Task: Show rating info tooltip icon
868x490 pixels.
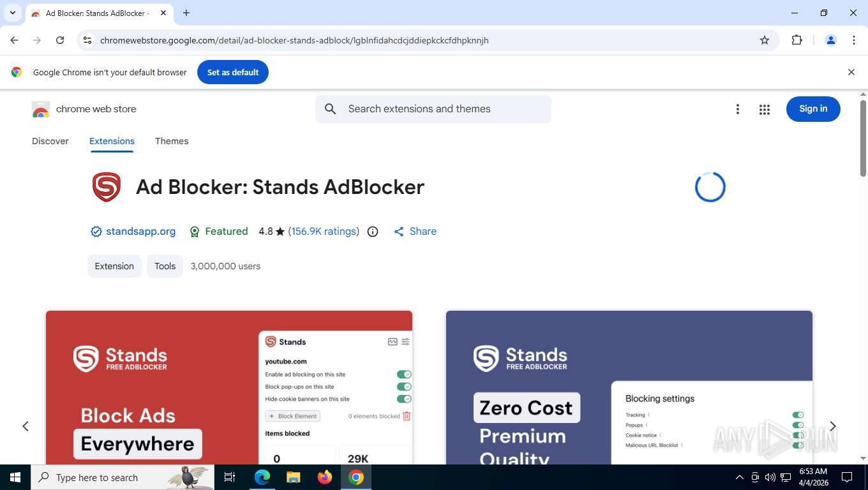Action: pyautogui.click(x=373, y=232)
